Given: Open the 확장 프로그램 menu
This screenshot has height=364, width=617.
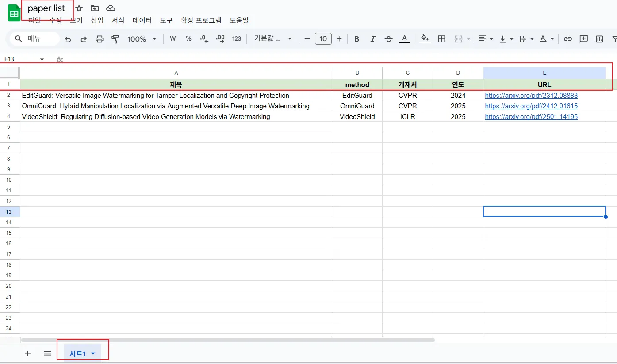Looking at the screenshot, I should [201, 20].
